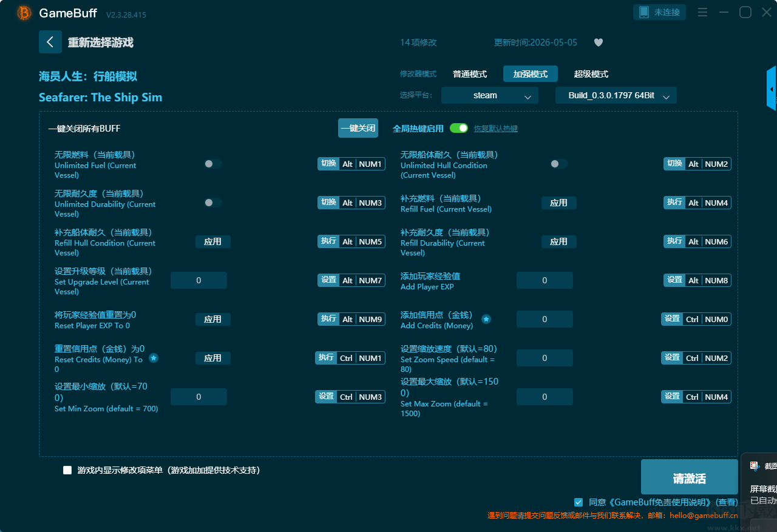Click the Set Min Zoom input field

click(x=198, y=397)
